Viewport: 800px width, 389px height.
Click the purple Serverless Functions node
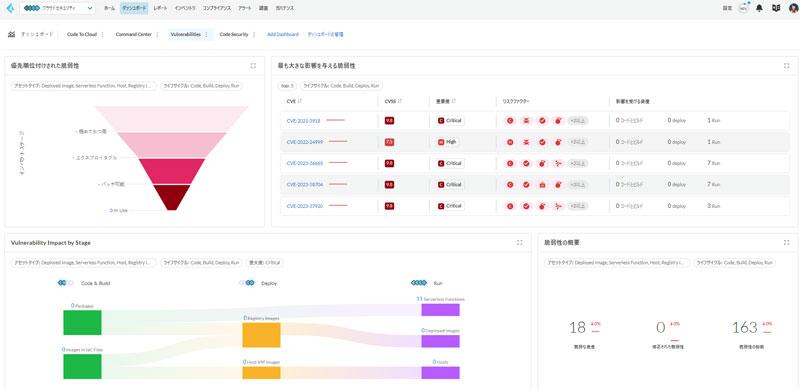click(x=440, y=310)
